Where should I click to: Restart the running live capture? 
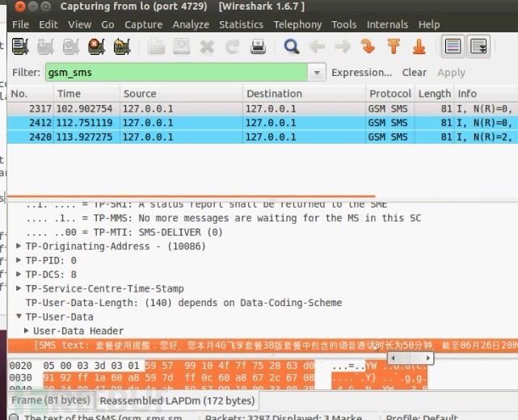[x=122, y=46]
